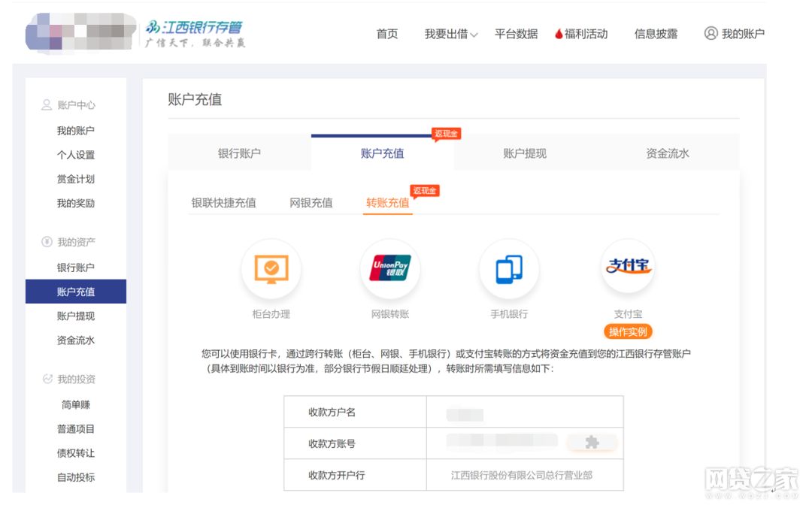Screen dimensions: 812x505
Task: Open 平台数据 in top navigation
Action: click(516, 34)
